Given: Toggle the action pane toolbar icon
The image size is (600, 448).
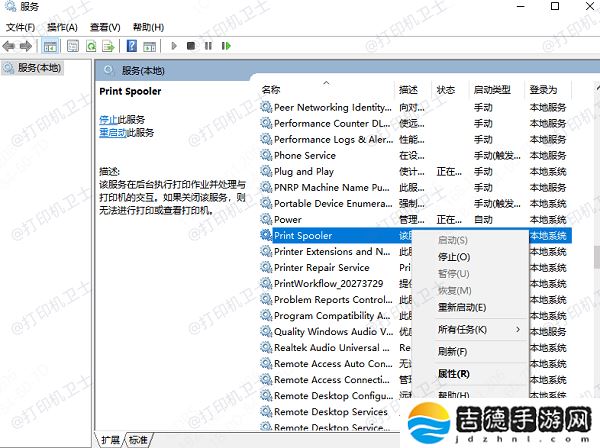Looking at the screenshot, I should coord(150,46).
